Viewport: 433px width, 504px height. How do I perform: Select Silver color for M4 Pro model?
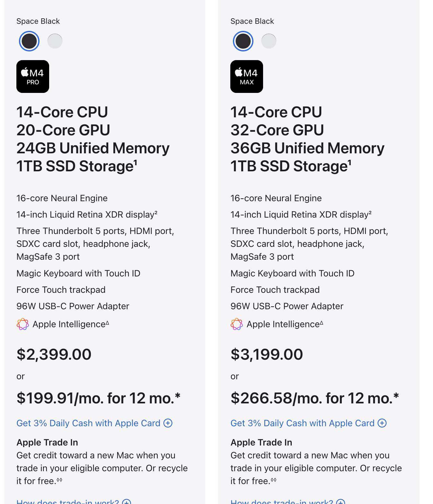55,41
